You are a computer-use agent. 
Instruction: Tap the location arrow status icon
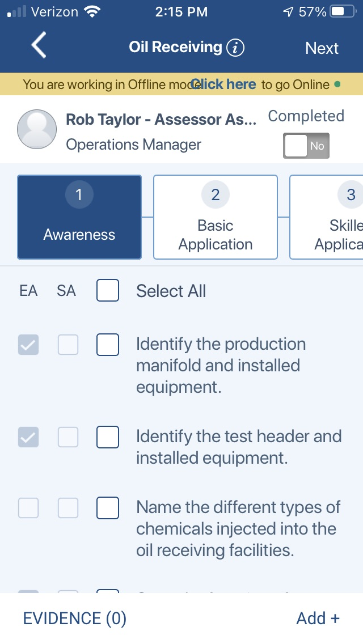coord(289,12)
